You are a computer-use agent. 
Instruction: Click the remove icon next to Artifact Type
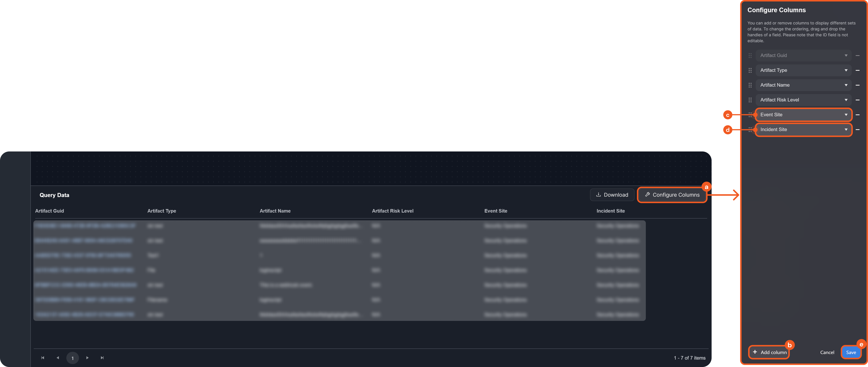858,70
